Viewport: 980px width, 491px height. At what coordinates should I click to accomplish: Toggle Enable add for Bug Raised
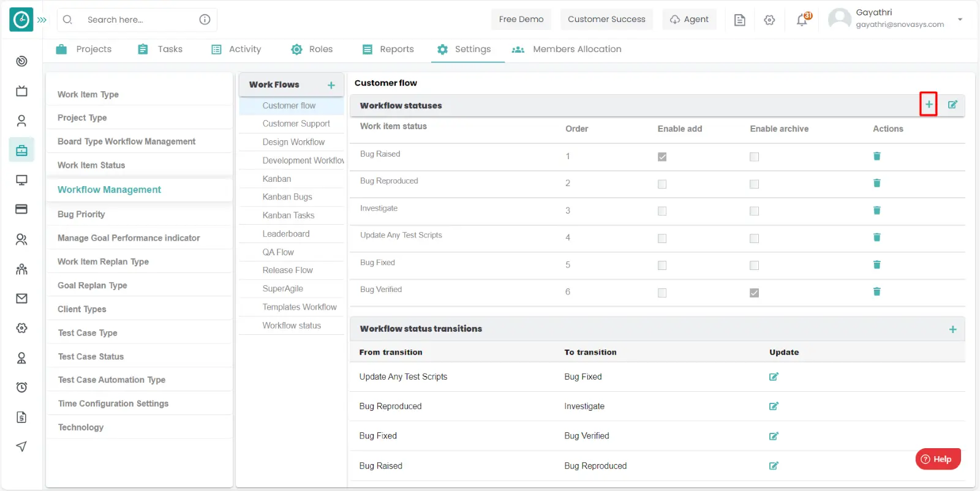662,157
